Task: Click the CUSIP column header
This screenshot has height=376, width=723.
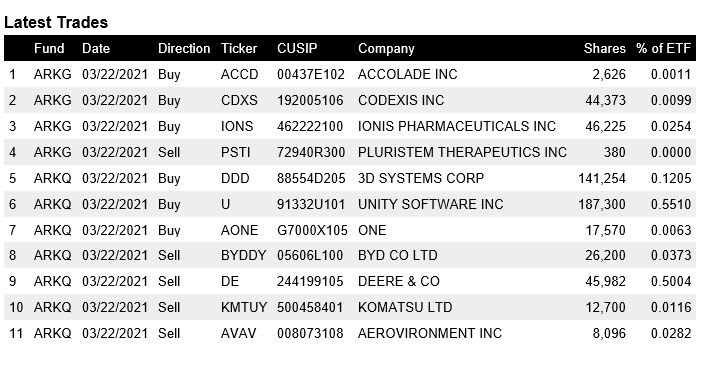Action: click(x=297, y=48)
